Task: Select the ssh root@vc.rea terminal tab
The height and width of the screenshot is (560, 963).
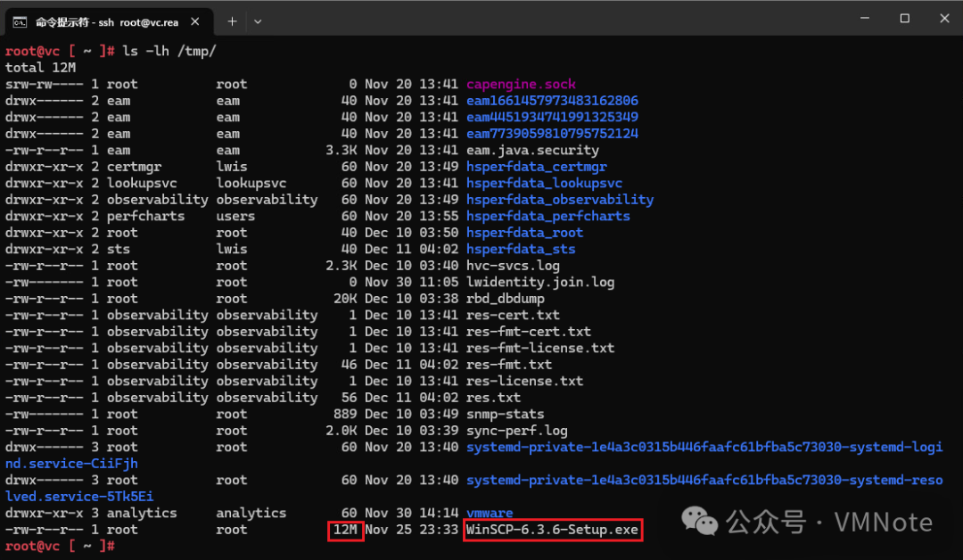Action: (x=109, y=22)
